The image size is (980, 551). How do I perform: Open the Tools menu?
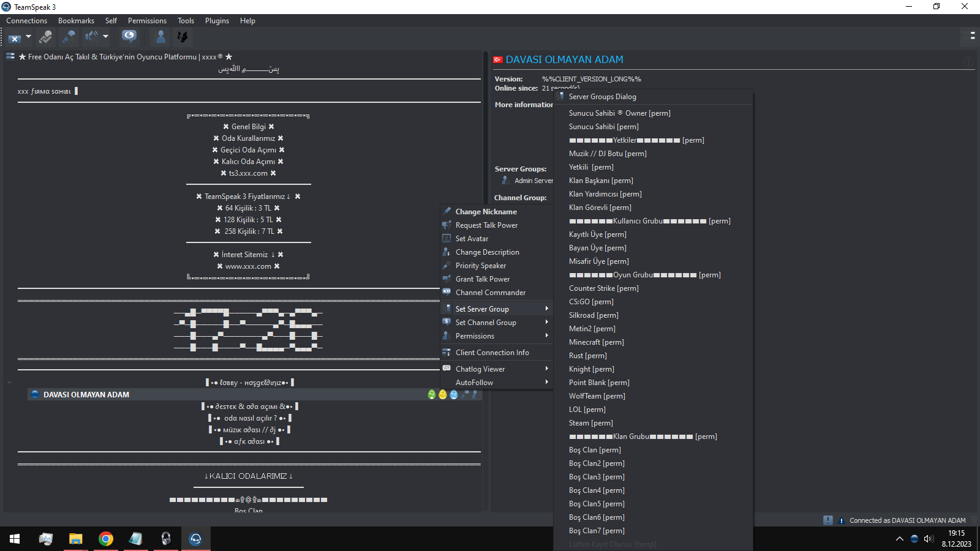tap(186, 21)
